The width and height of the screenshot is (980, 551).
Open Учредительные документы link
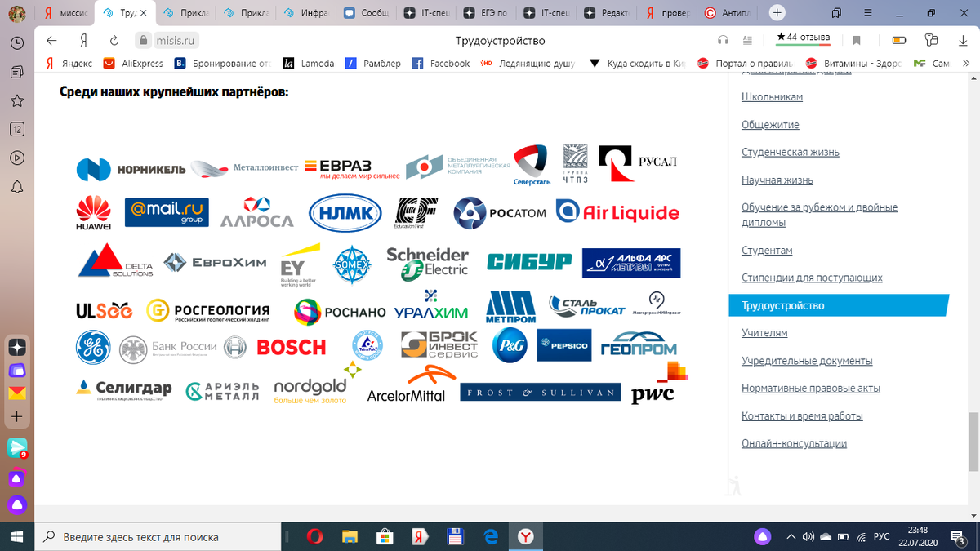(x=807, y=361)
